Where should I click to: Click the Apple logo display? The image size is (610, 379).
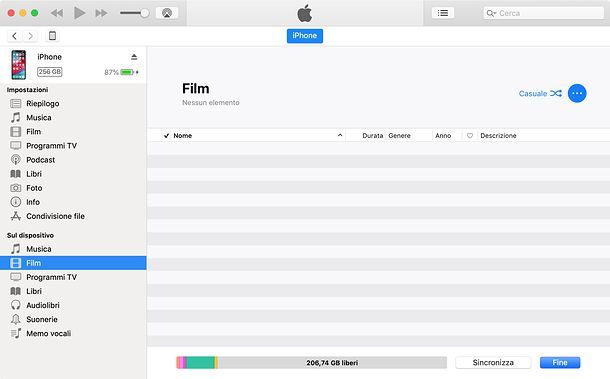pos(305,13)
